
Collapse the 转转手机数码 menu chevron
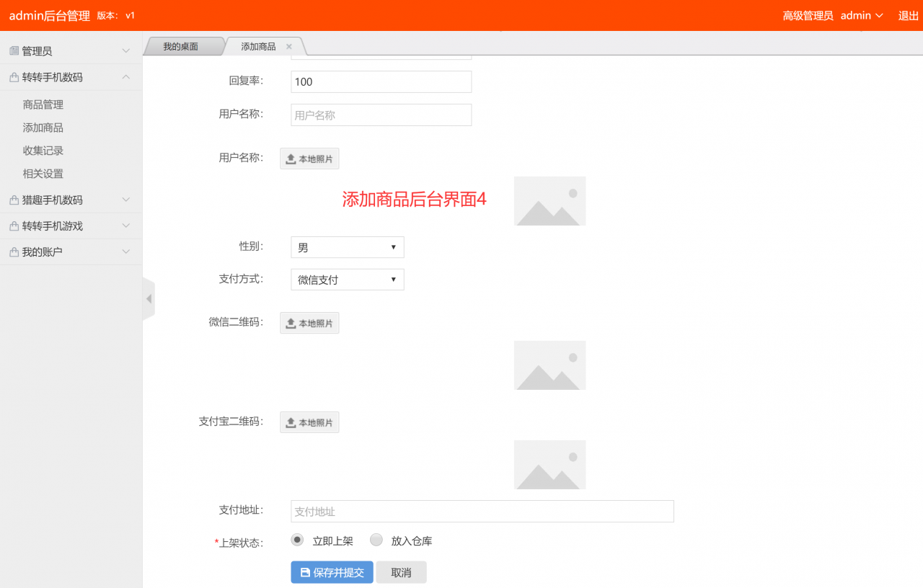126,77
